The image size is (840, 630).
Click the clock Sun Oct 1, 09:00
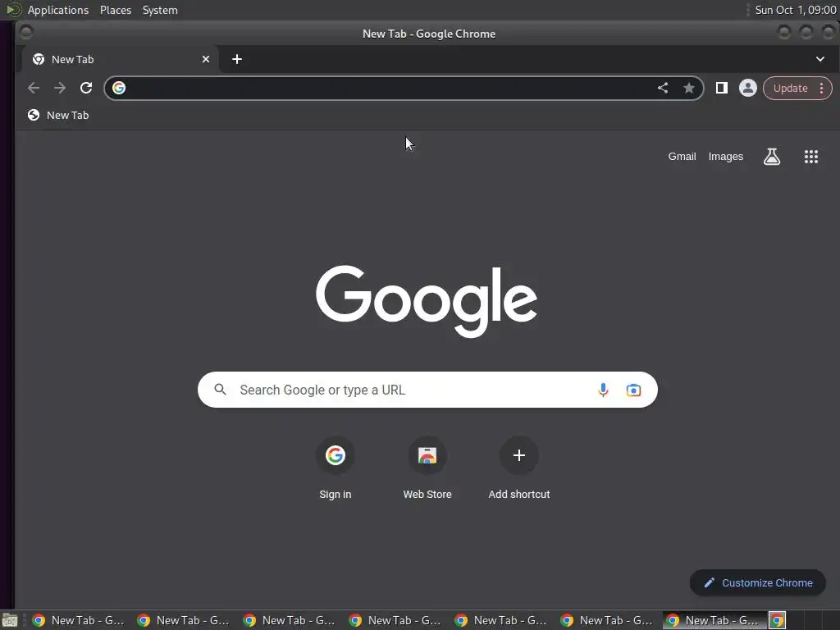(x=795, y=10)
